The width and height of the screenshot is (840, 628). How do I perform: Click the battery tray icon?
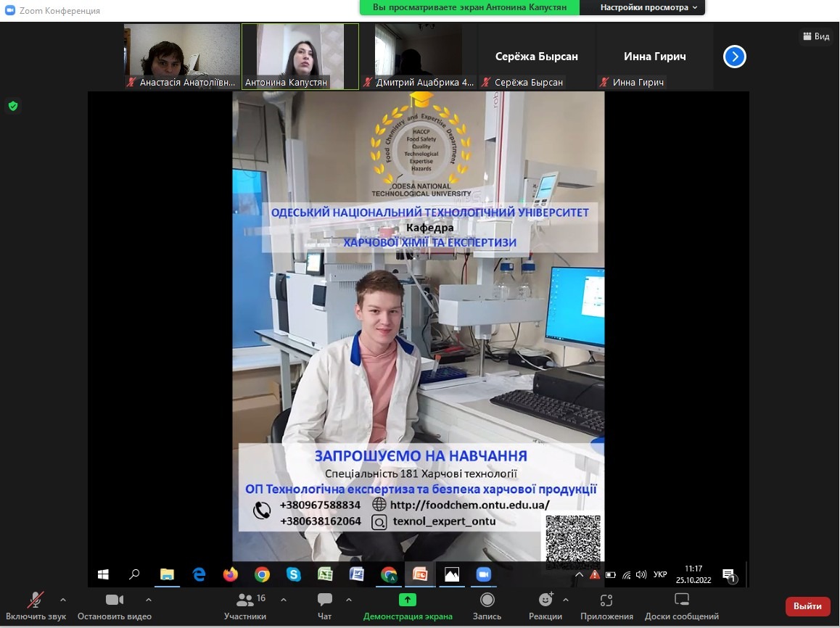click(x=610, y=574)
